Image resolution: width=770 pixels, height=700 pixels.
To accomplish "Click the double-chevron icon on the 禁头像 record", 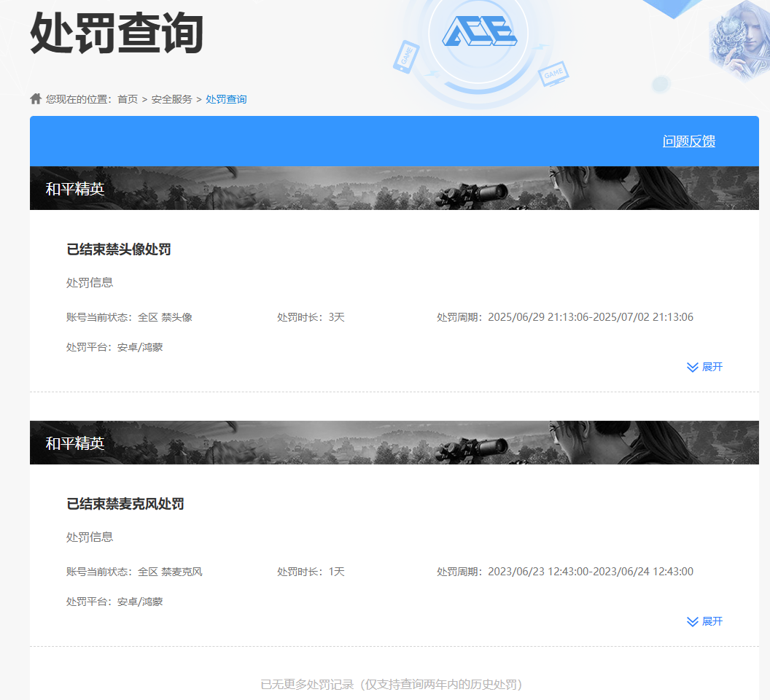I will (x=693, y=367).
